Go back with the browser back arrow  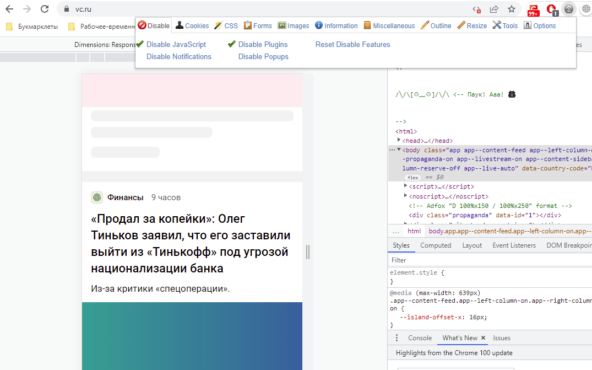pos(9,9)
